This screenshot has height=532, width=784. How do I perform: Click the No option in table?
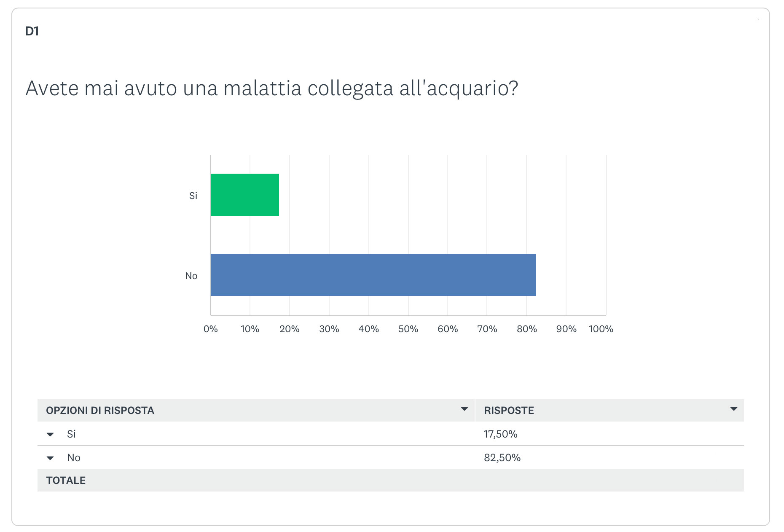click(74, 457)
